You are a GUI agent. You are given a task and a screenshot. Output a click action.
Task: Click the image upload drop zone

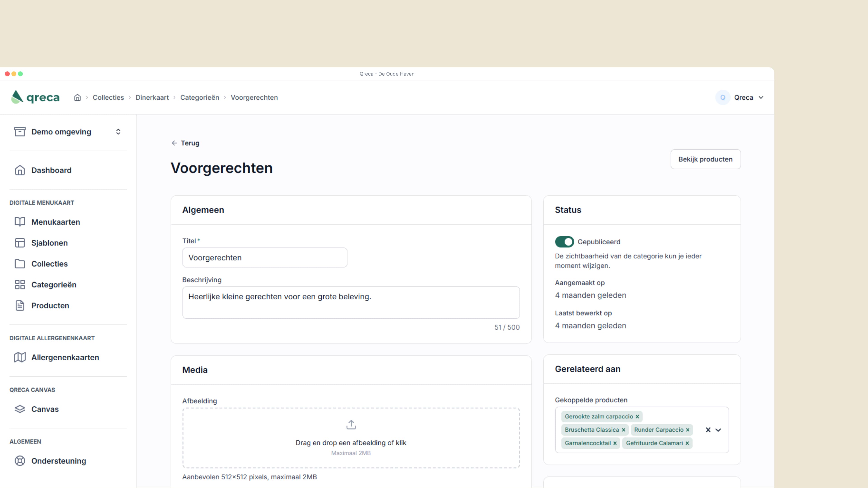click(351, 438)
